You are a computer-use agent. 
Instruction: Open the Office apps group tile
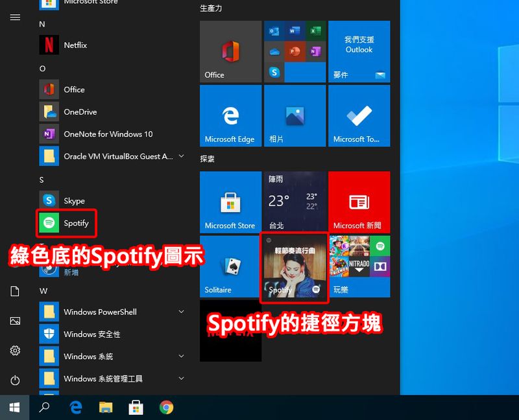(295, 52)
